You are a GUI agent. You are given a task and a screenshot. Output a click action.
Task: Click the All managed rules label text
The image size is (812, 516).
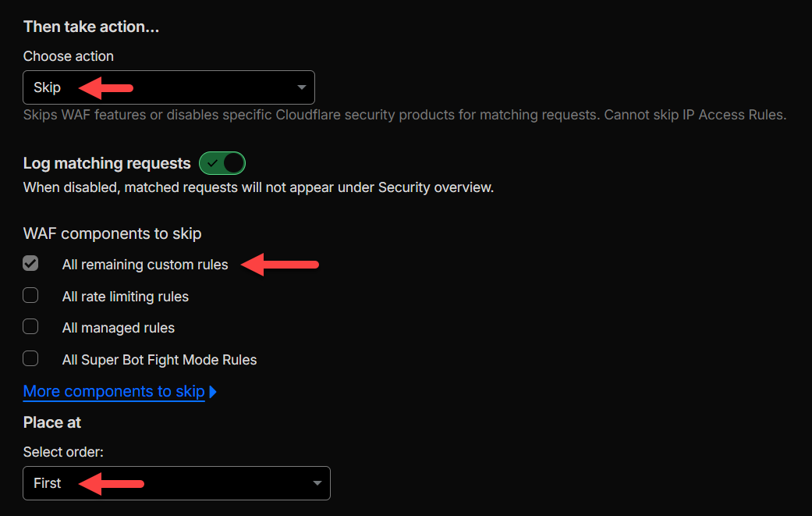point(119,328)
